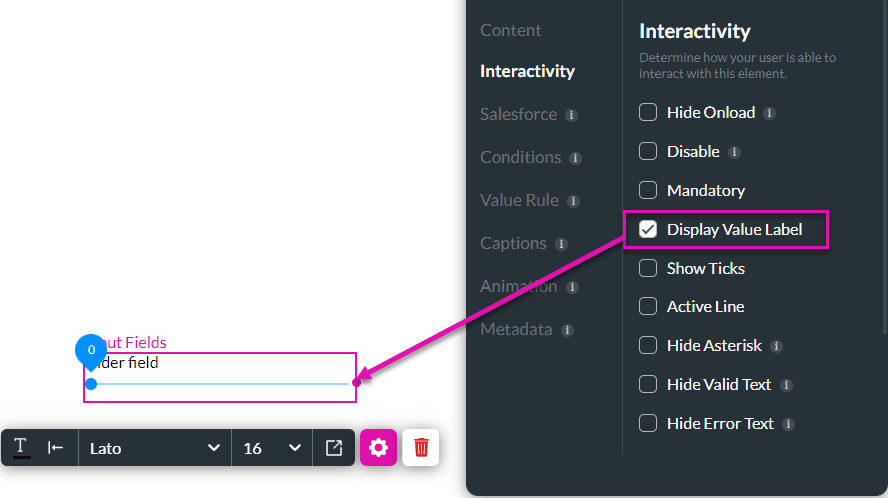
Task: Click info icon next to Hide Asterisk
Action: pos(776,346)
